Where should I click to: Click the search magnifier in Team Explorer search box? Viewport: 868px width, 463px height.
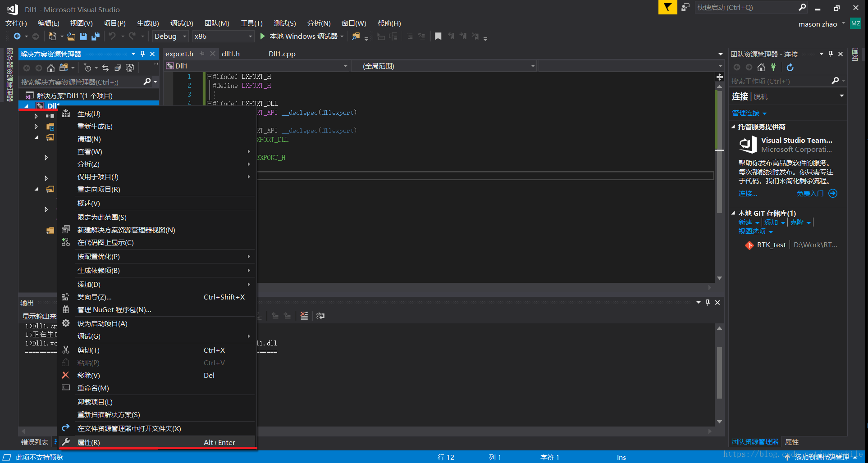835,81
